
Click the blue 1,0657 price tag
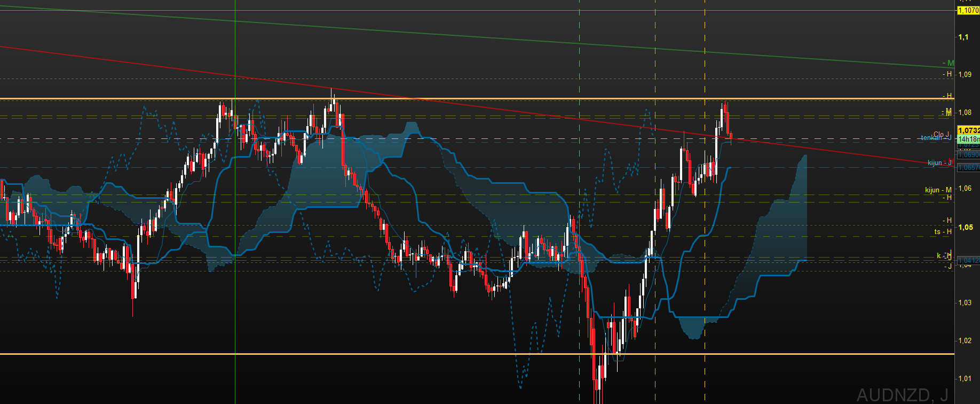[x=968, y=167]
